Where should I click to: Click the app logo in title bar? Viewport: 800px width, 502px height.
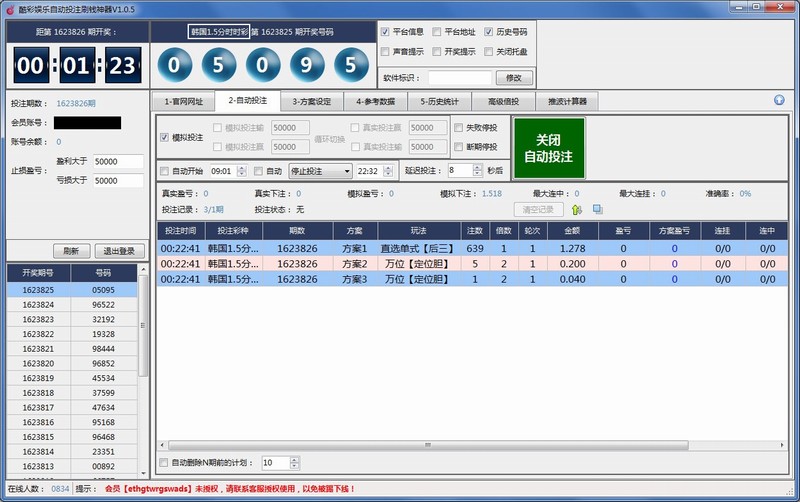tap(7, 8)
